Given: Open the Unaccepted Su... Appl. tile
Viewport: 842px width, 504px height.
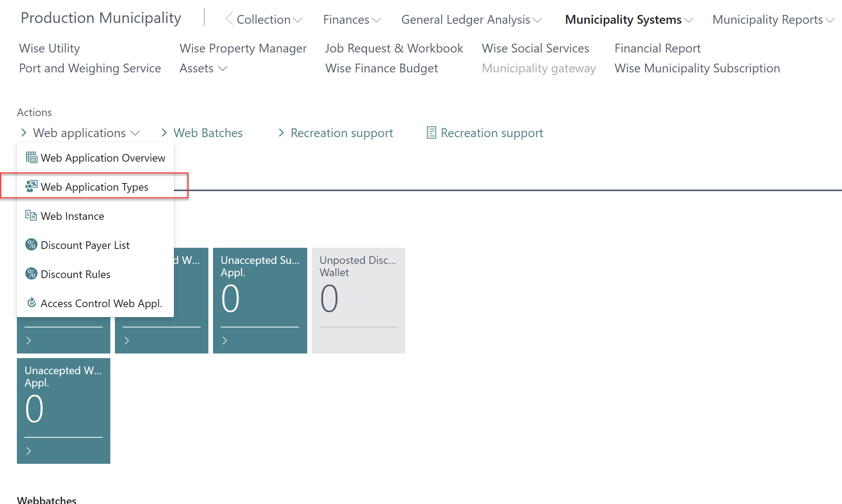Looking at the screenshot, I should click(260, 300).
